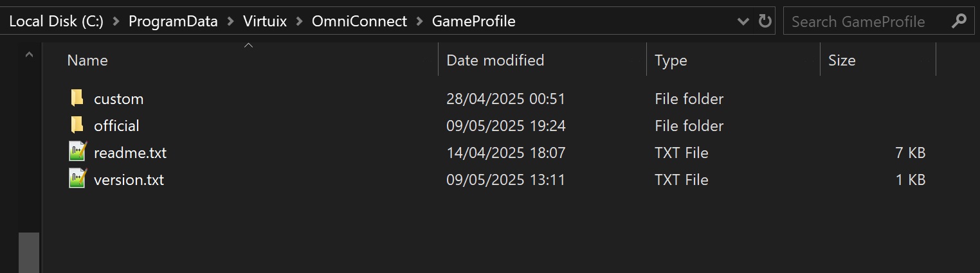Viewport: 980px width, 273px height.
Task: Click the custom folder icon
Action: pos(77,98)
